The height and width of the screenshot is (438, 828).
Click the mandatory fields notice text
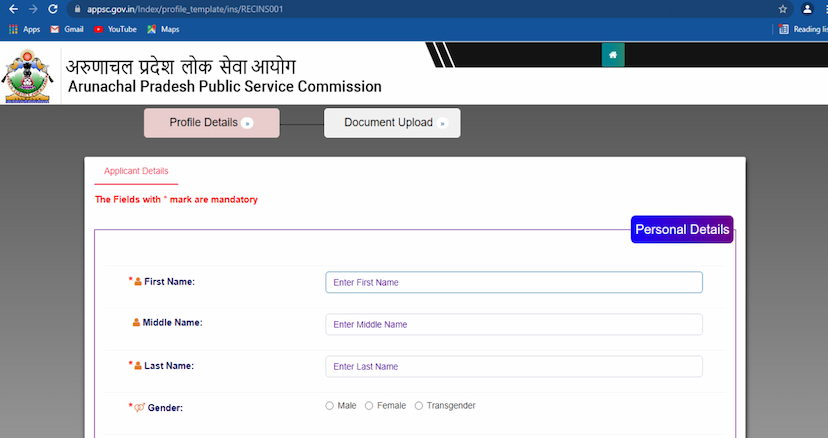pos(176,200)
